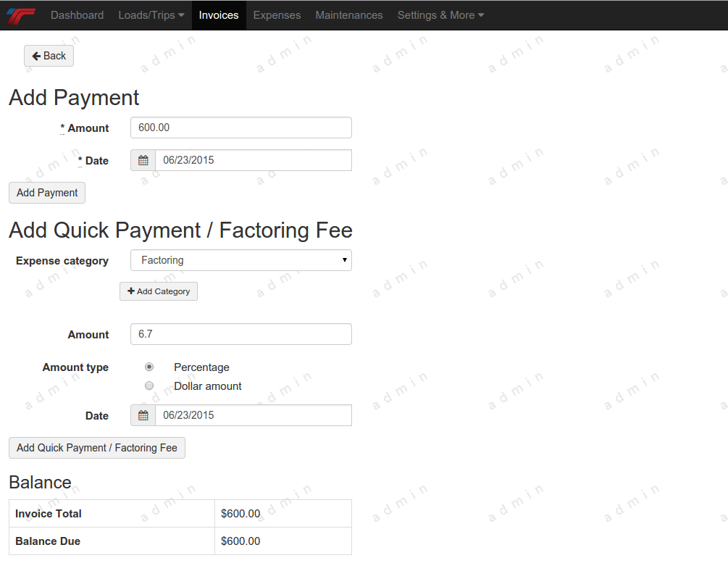Screen dimensions: 728x579
Task: Submit Add Quick Payment / Factoring Fee
Action: (97, 448)
